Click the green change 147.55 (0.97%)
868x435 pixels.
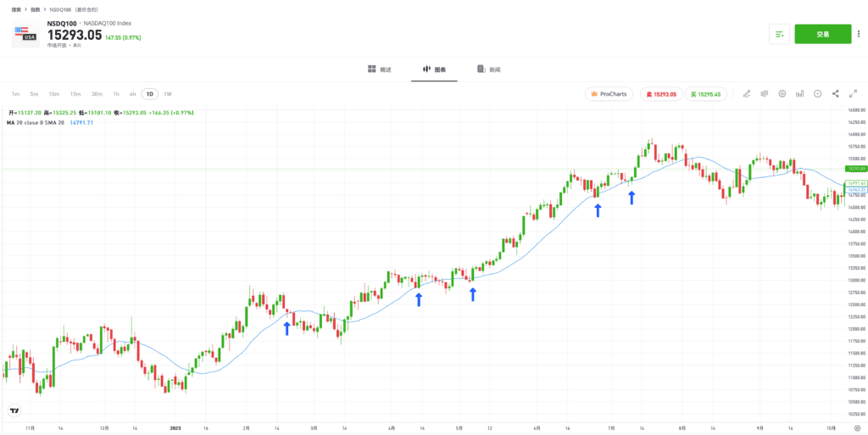pos(123,37)
